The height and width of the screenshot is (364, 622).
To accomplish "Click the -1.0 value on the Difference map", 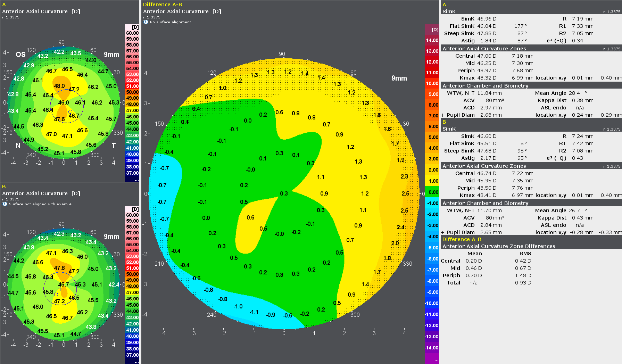I will [238, 306].
